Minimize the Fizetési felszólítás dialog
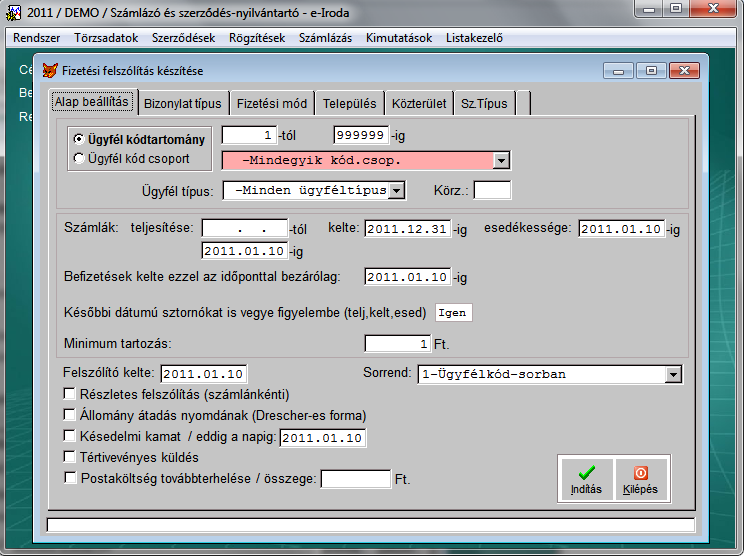 coord(620,71)
